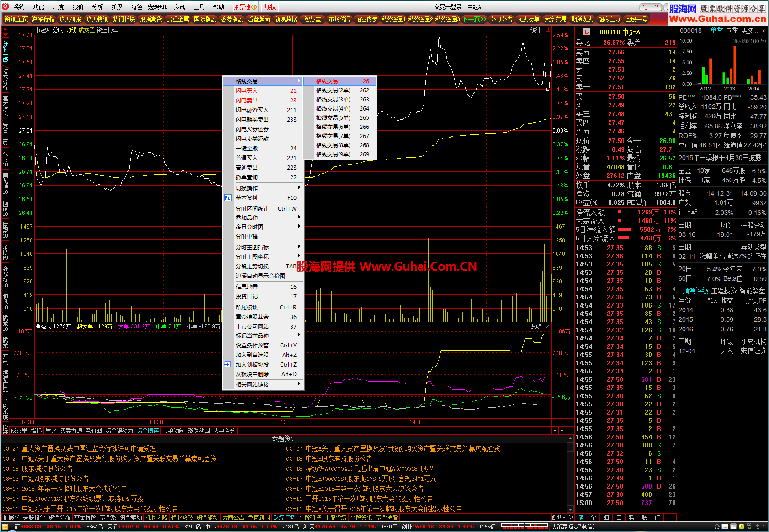The image size is (769, 532).
Task: Select the 智能解盘 tab
Action: click(752, 291)
